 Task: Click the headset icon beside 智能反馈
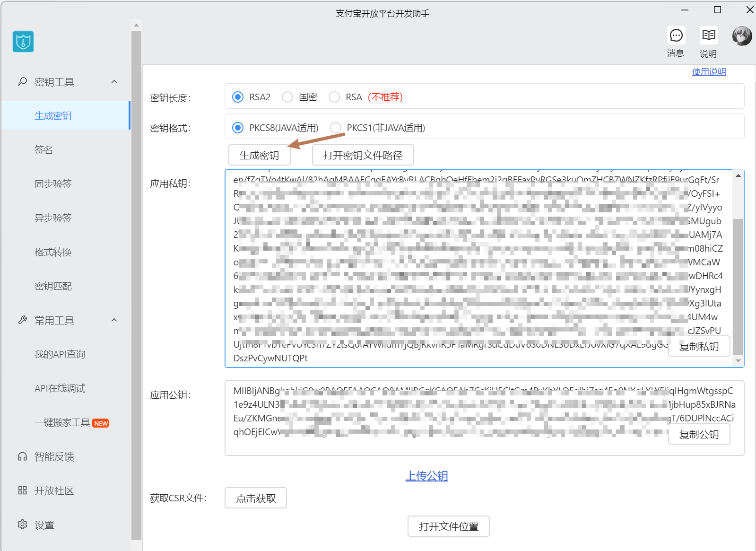click(22, 456)
